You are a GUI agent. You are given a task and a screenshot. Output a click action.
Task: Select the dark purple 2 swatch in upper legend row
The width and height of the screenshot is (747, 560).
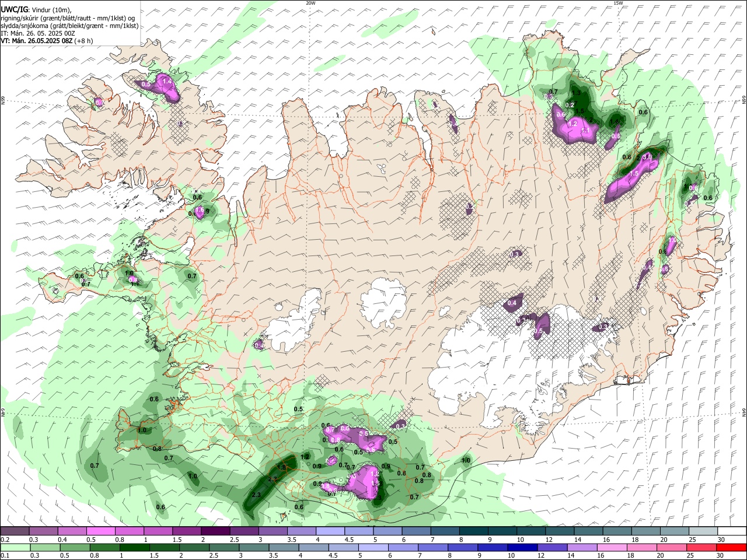pyautogui.click(x=215, y=531)
